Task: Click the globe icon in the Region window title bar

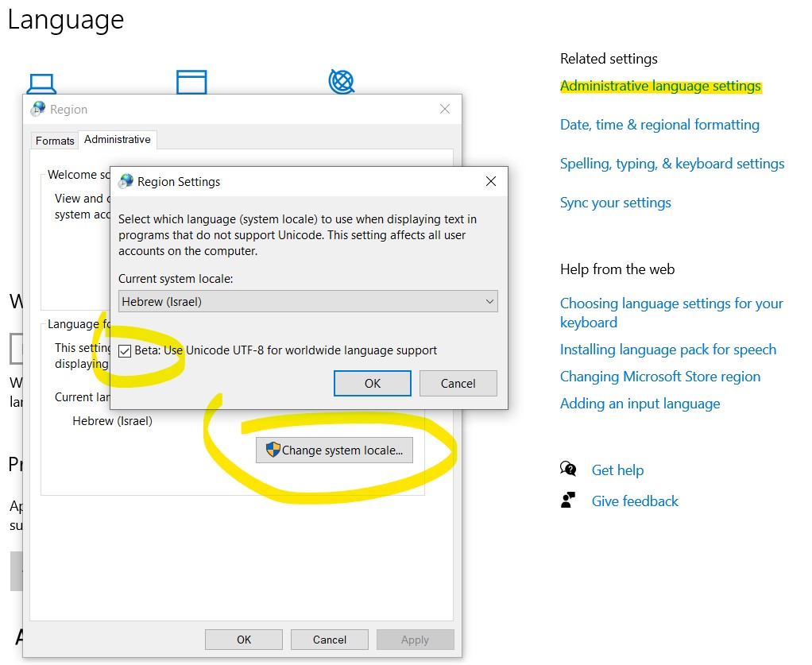Action: coord(38,109)
